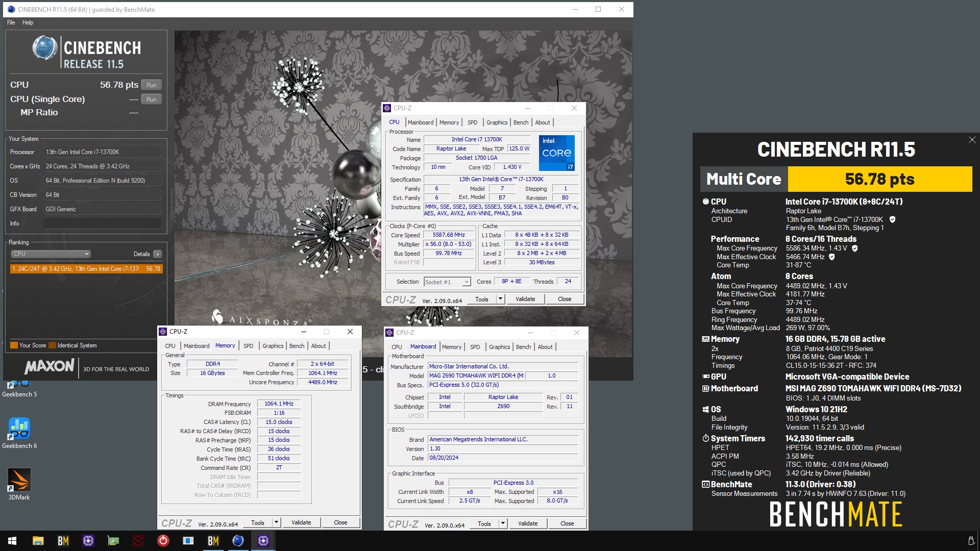Image resolution: width=980 pixels, height=551 pixels.
Task: Expand Tools arrow in Mainboard CPU-Z window
Action: point(503,524)
